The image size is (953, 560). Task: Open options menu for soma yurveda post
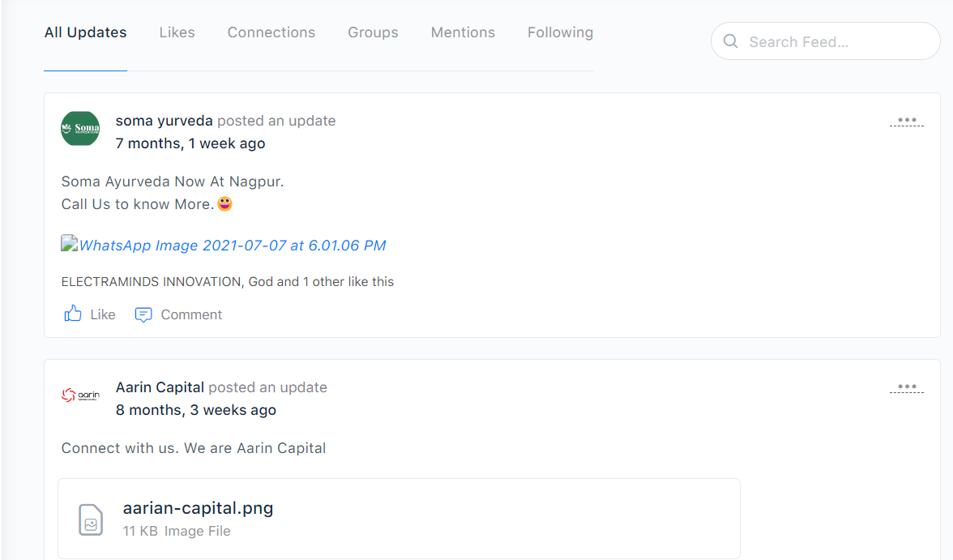click(906, 121)
